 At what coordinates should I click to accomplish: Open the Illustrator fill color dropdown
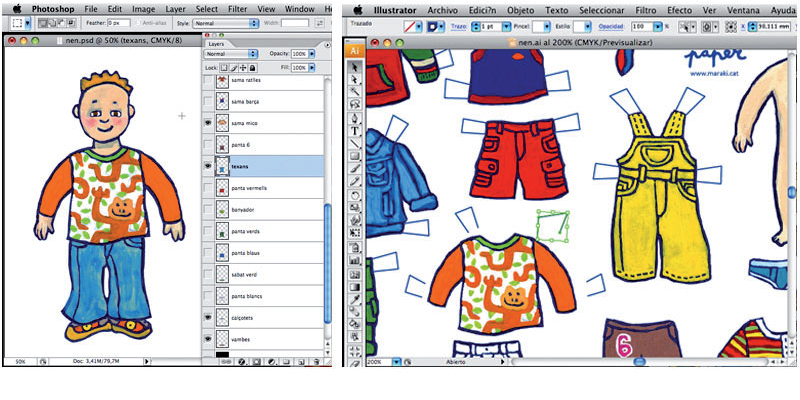418,26
